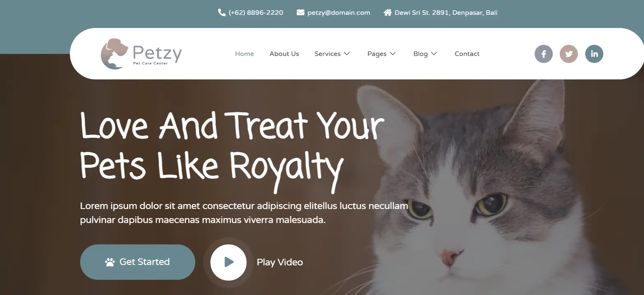644x295 pixels.
Task: Open the About Us menu item
Action: pos(284,54)
